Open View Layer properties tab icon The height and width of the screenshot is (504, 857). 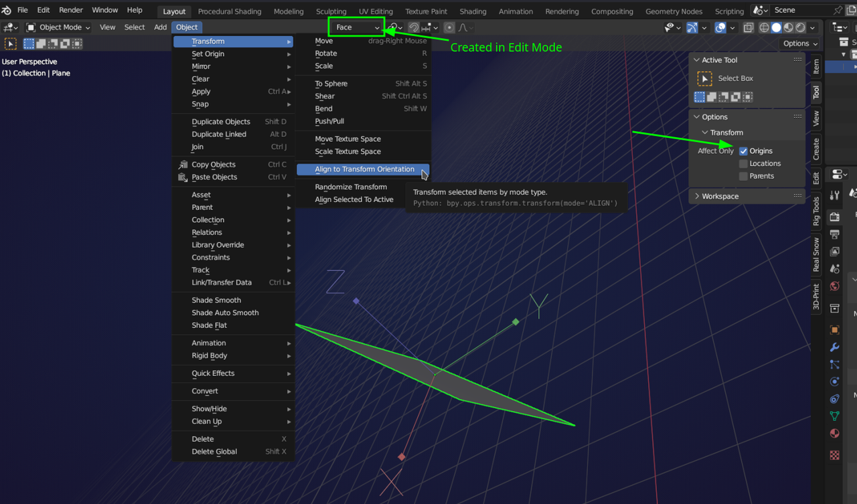click(834, 252)
